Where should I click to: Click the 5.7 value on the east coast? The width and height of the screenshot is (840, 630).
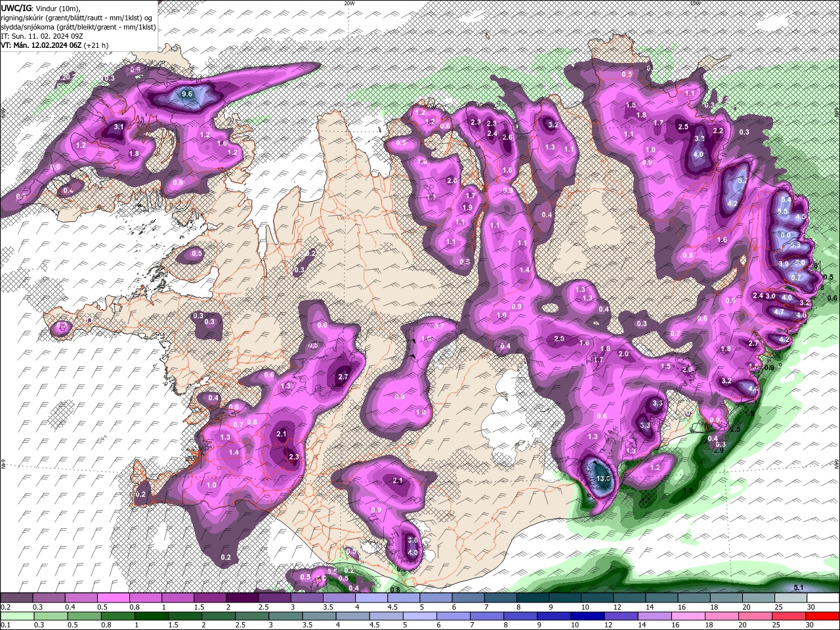[795, 278]
